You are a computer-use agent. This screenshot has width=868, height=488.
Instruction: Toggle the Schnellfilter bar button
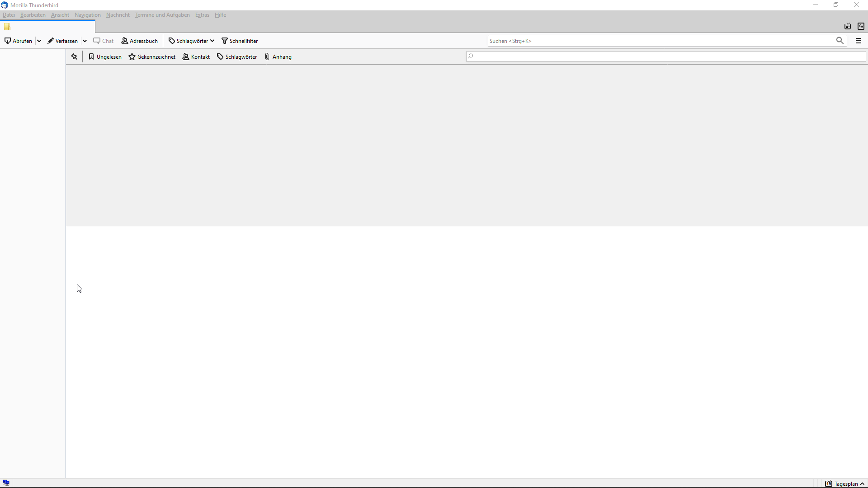click(x=240, y=41)
